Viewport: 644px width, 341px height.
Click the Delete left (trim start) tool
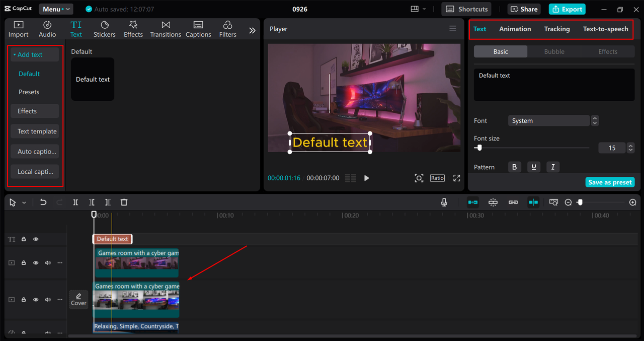92,202
